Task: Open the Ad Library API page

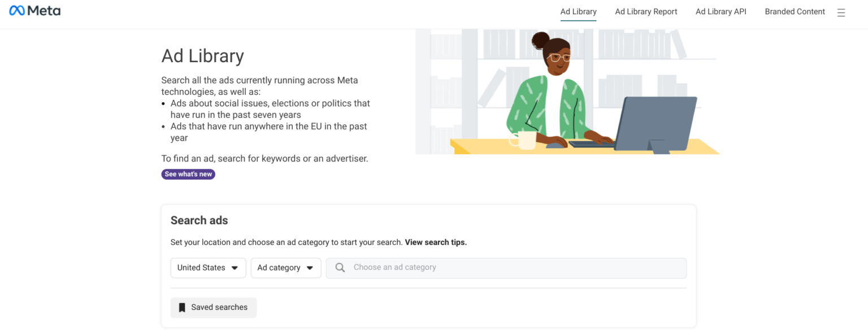Action: tap(721, 11)
